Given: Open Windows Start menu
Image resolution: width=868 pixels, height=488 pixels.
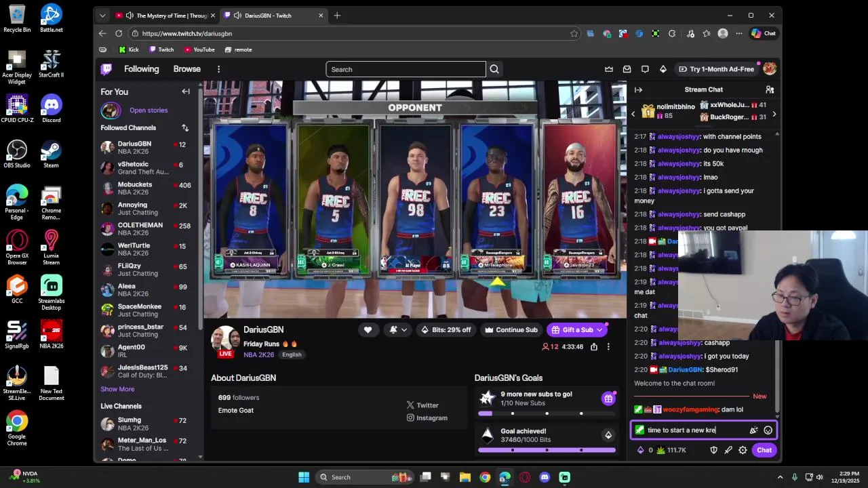Looking at the screenshot, I should coord(304,477).
